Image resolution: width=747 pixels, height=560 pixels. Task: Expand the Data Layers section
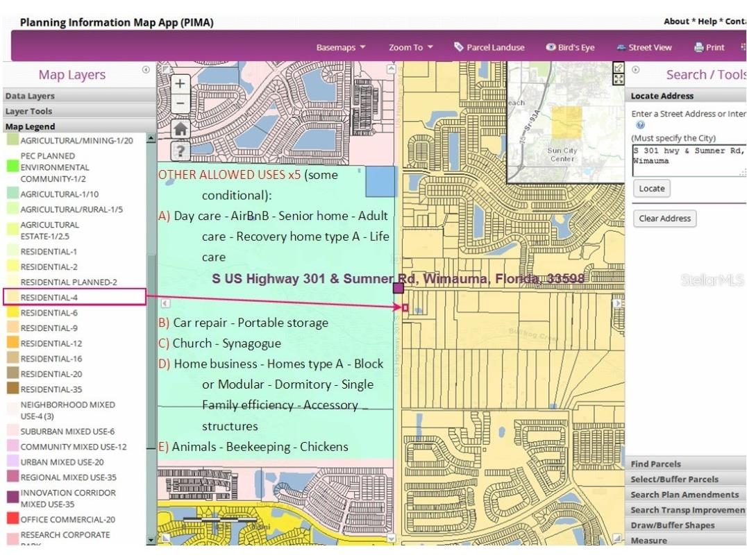(30, 96)
